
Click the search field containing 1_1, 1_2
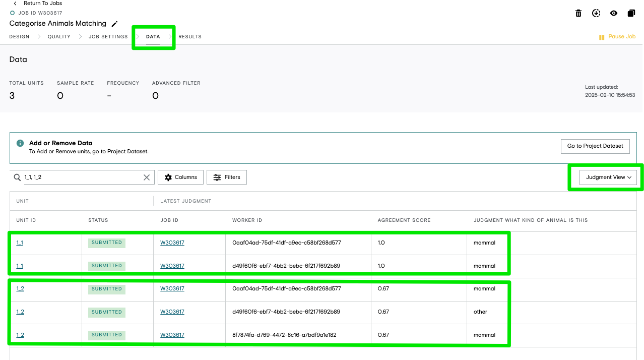click(x=82, y=177)
